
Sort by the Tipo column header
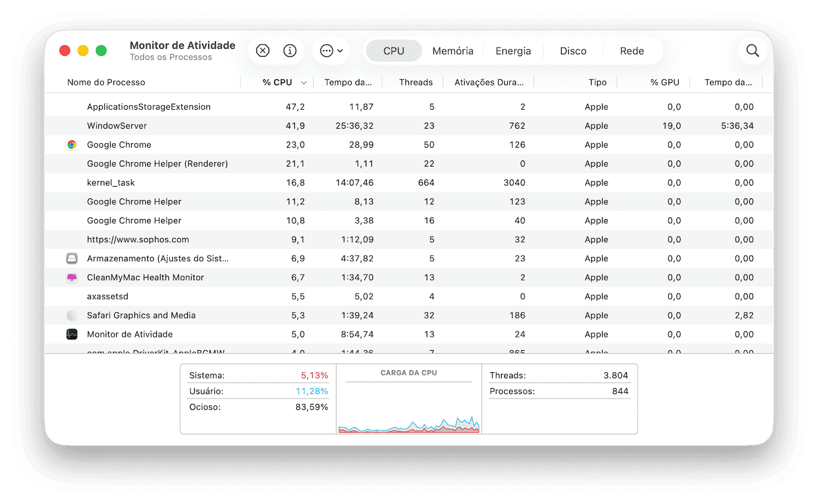(x=598, y=82)
